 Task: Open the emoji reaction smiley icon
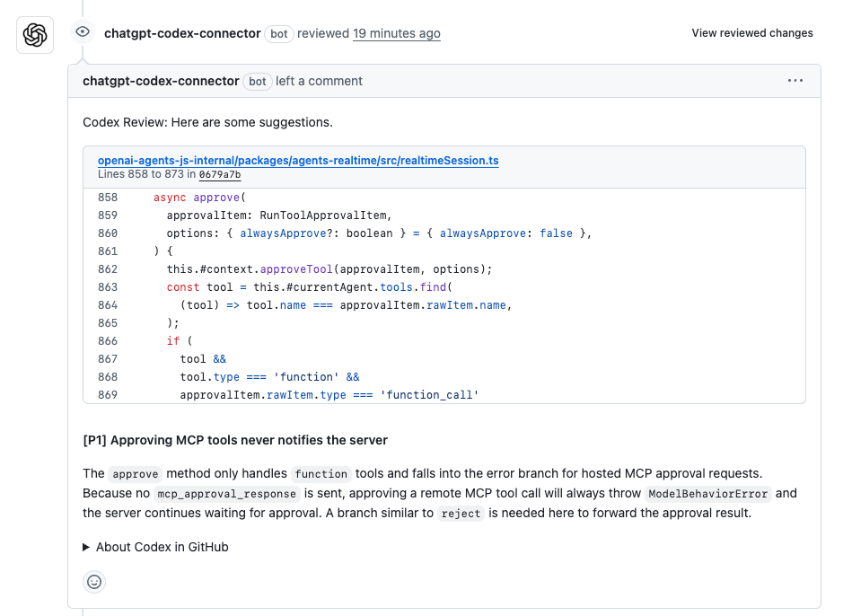point(94,582)
